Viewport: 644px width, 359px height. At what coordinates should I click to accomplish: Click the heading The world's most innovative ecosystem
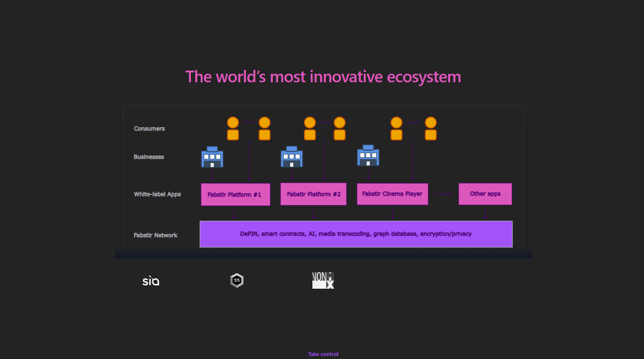(x=323, y=77)
